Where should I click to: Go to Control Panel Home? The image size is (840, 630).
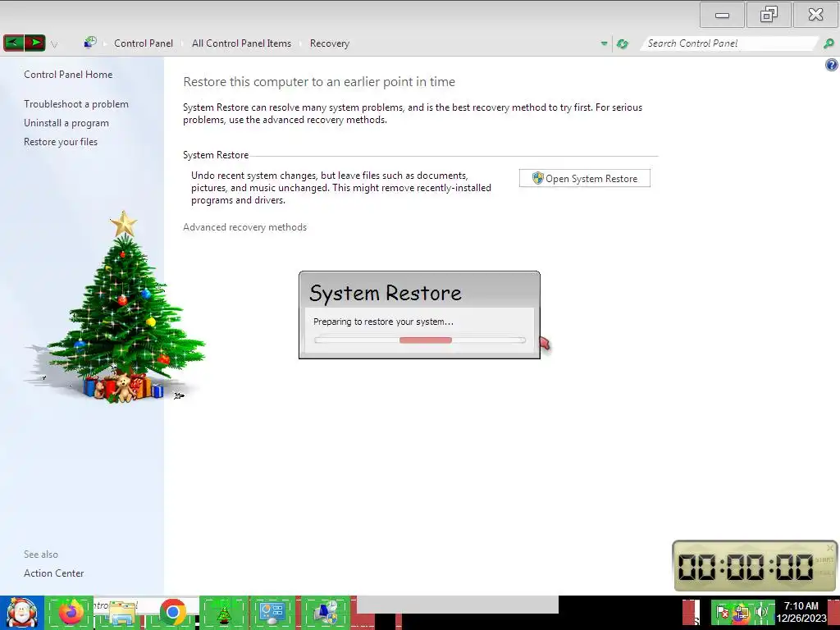pyautogui.click(x=68, y=75)
